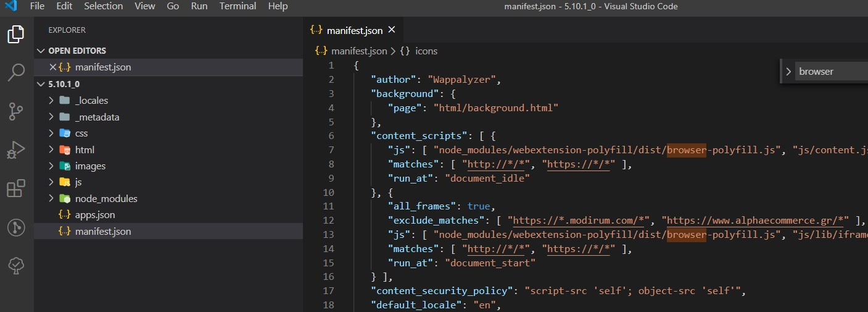
Task: Expand the _locales folder chevron
Action: 51,100
